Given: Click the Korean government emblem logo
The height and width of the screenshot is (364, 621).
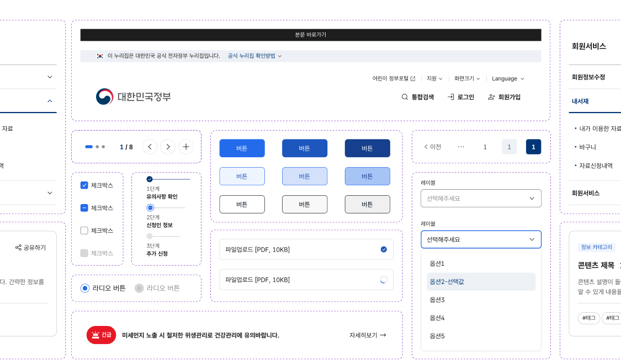Looking at the screenshot, I should tap(104, 97).
